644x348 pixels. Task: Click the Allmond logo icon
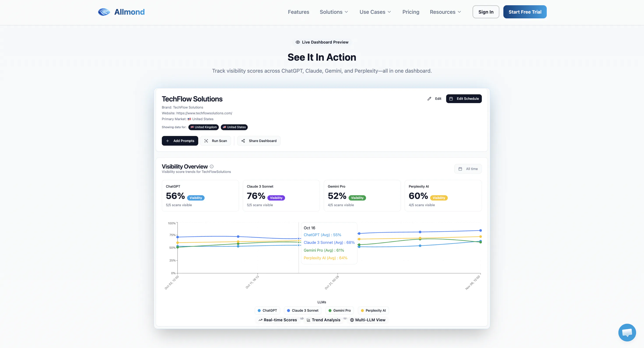[104, 12]
